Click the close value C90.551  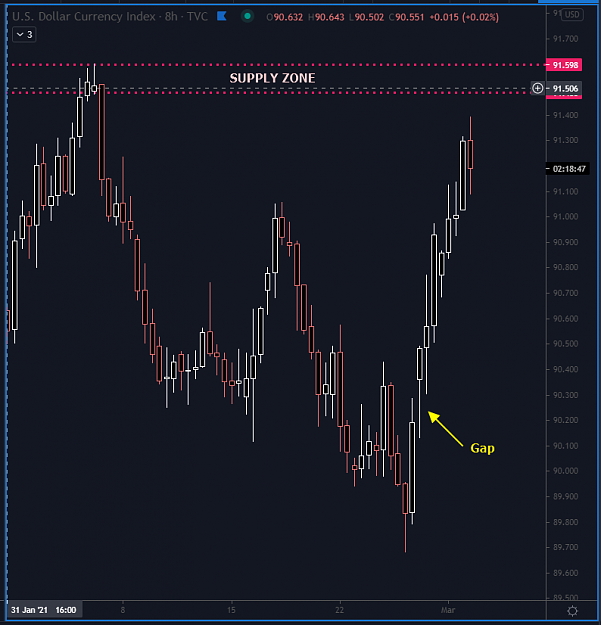point(407,17)
